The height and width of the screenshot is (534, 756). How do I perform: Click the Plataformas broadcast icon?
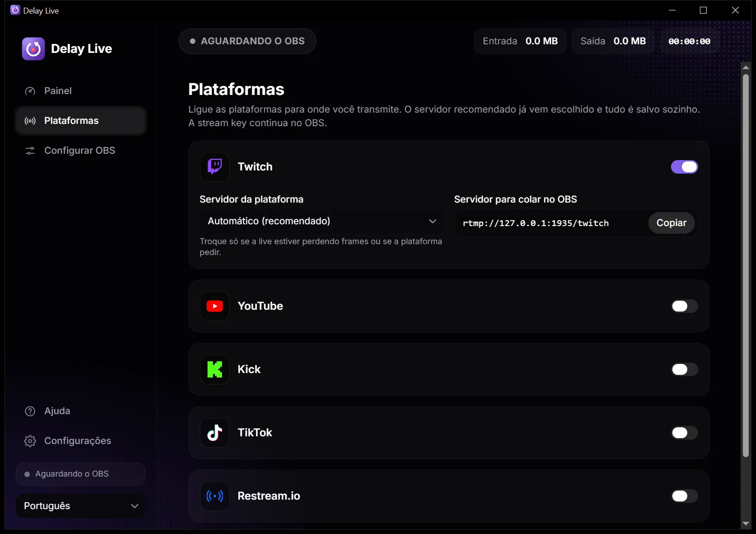pos(30,121)
